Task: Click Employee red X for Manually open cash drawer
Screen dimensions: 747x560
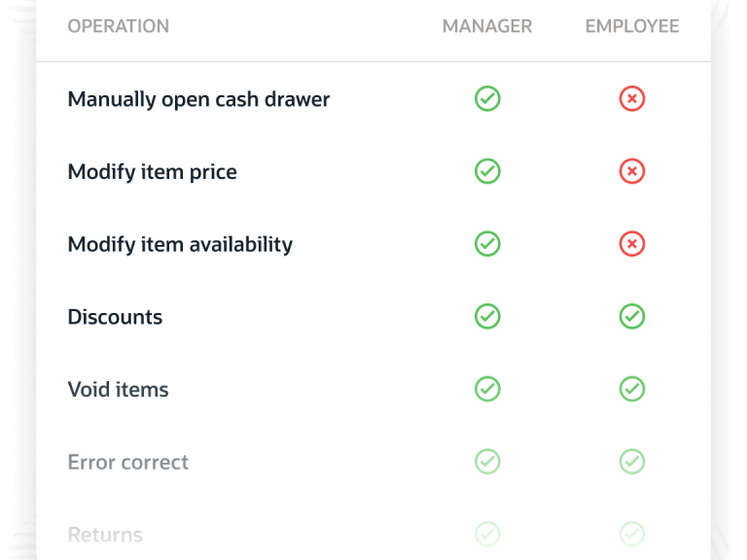Action: (632, 99)
